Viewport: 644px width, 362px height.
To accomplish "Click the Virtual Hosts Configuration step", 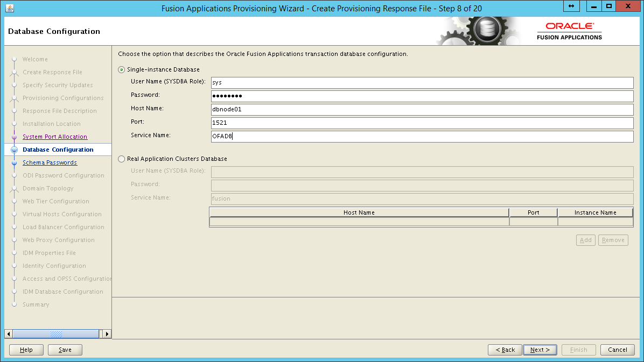I will tap(61, 214).
